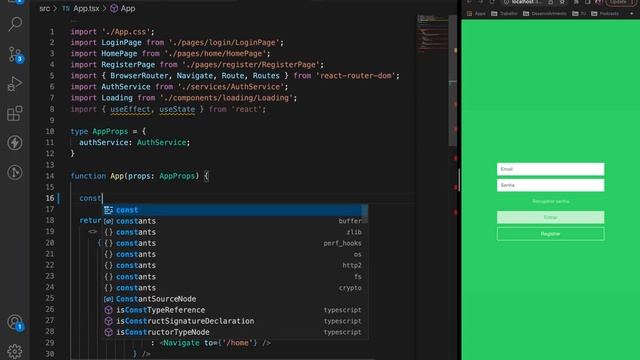Click 'RegisterPage' identifier on line 4

128,64
